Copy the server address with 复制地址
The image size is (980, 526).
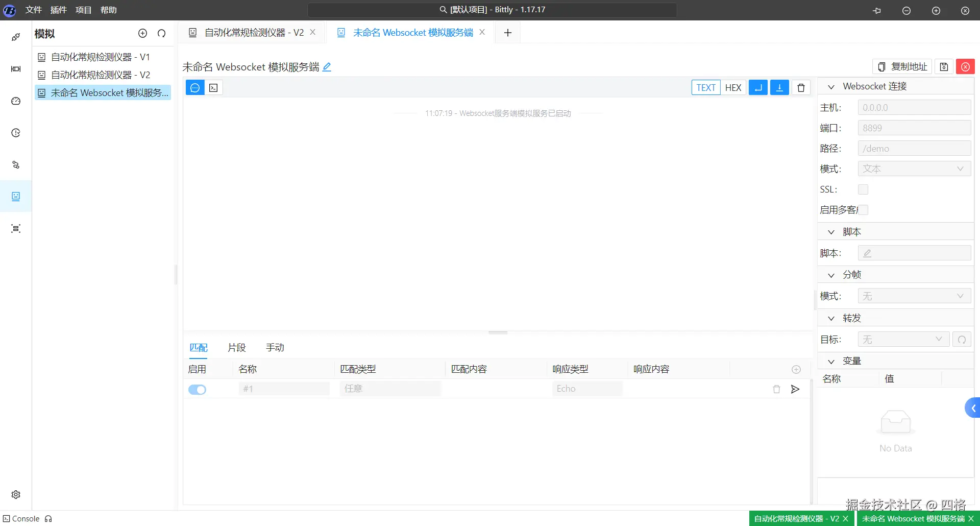902,67
